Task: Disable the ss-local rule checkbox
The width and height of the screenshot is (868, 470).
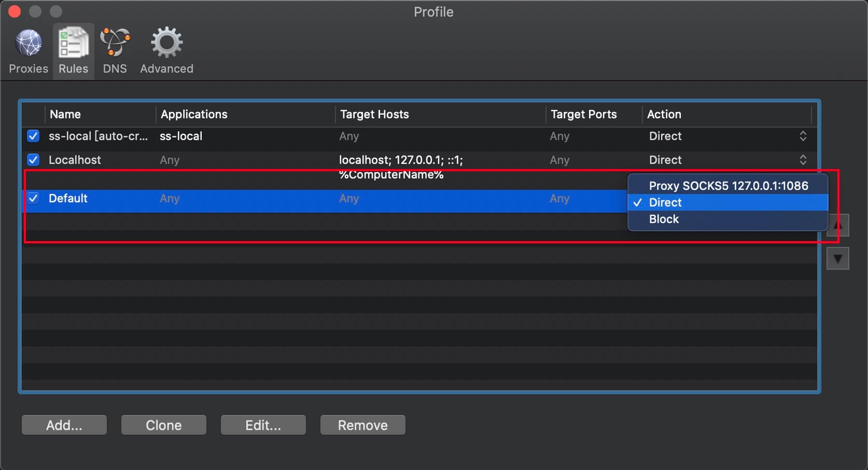Action: coord(33,136)
